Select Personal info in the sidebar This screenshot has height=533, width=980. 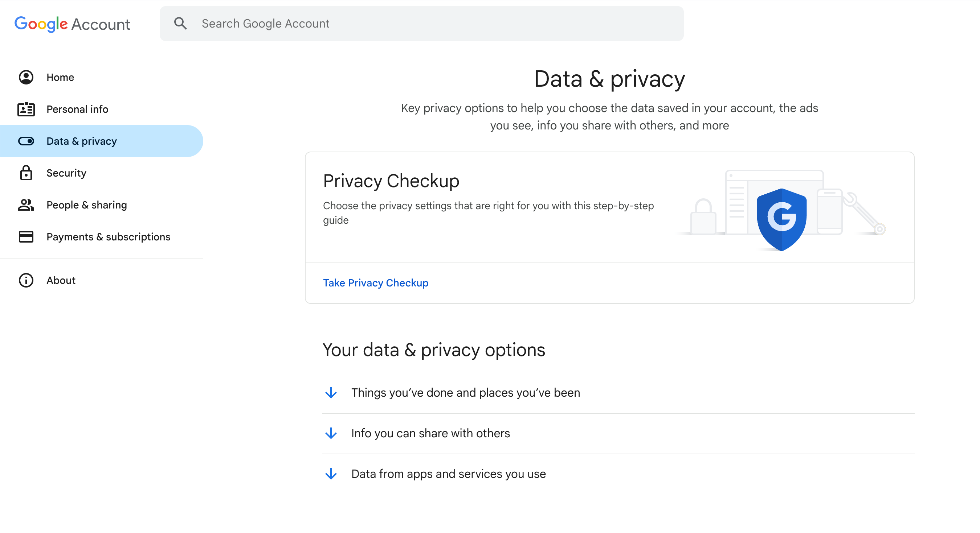click(77, 109)
